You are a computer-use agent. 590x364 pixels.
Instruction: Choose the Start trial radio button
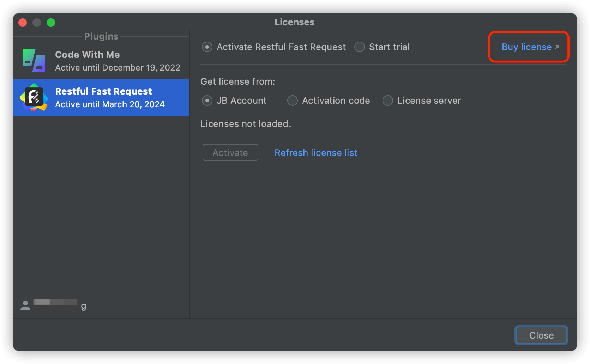(x=360, y=47)
